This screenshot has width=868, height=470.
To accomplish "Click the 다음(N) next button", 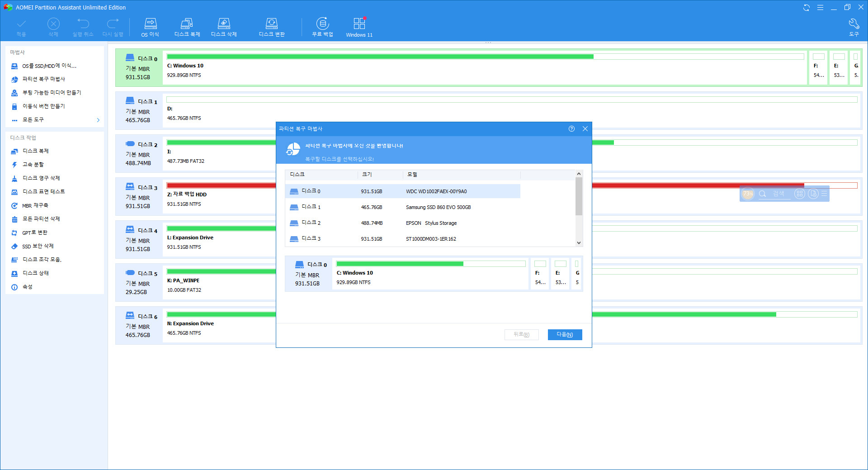I will pyautogui.click(x=565, y=335).
